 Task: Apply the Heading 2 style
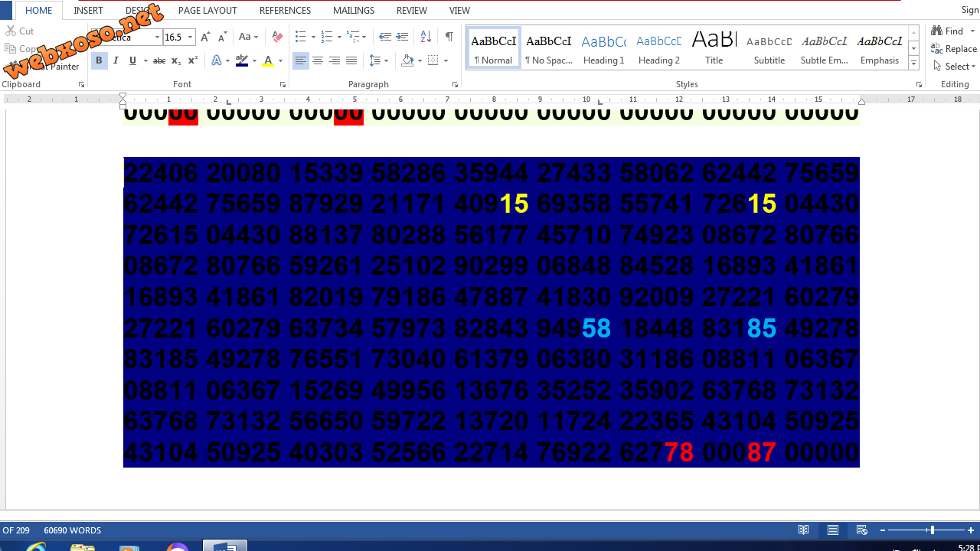coord(659,48)
